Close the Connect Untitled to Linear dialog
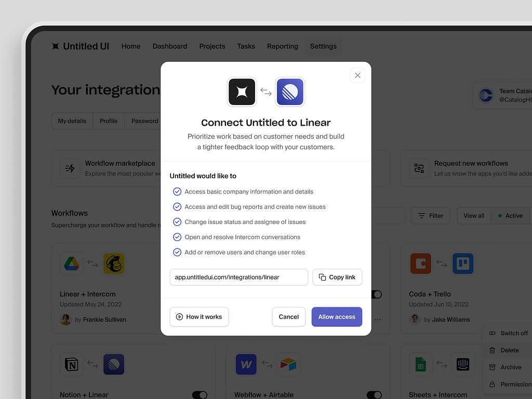The width and height of the screenshot is (532, 399). coord(357,75)
